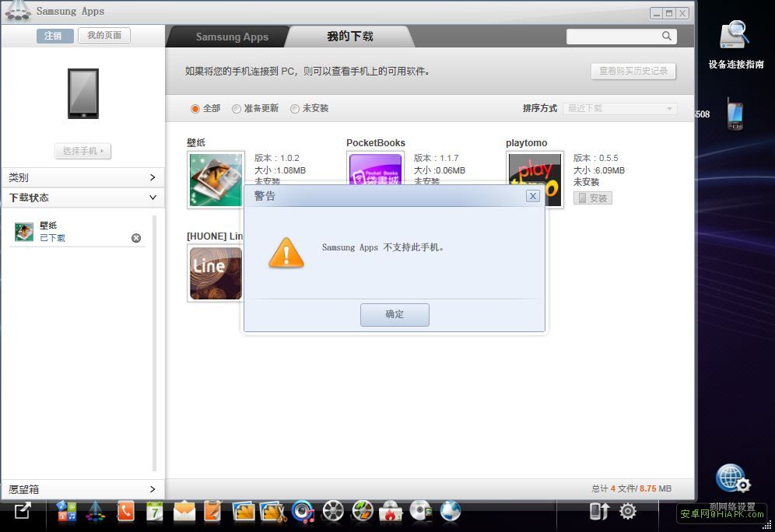
Task: Click the HUONE Line app thumbnail
Action: click(216, 273)
